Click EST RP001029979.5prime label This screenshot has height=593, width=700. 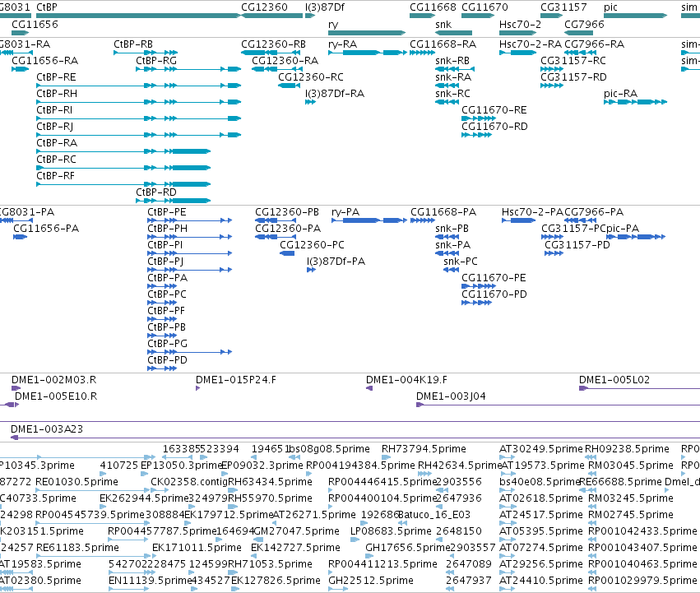tap(642, 581)
